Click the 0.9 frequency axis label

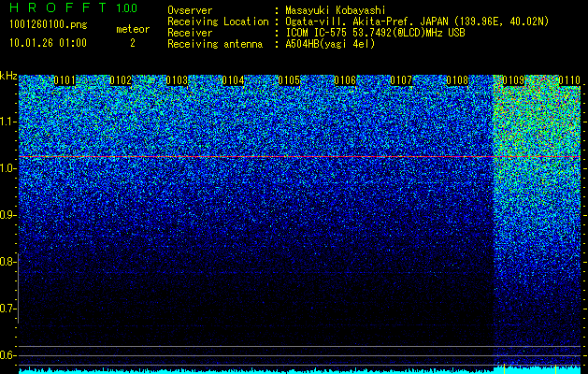tap(8, 215)
